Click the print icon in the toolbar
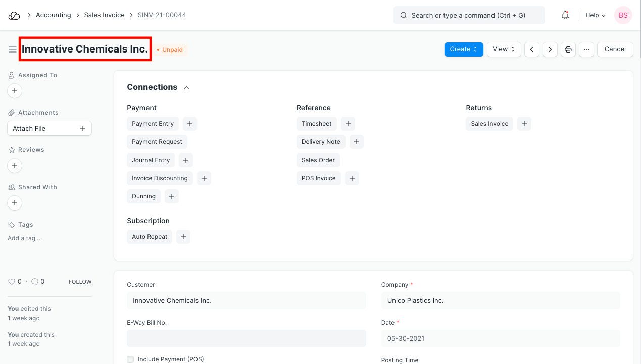This screenshot has width=641, height=364. 568,49
